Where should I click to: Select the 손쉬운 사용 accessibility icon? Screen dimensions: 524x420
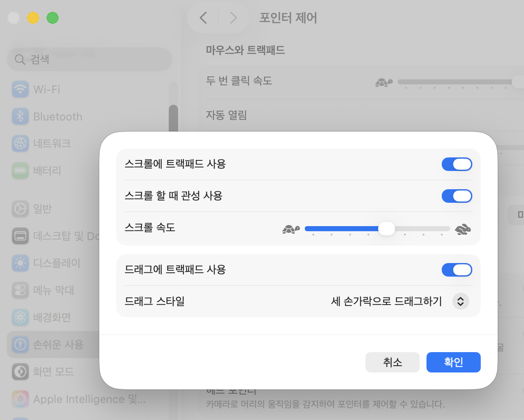point(20,344)
